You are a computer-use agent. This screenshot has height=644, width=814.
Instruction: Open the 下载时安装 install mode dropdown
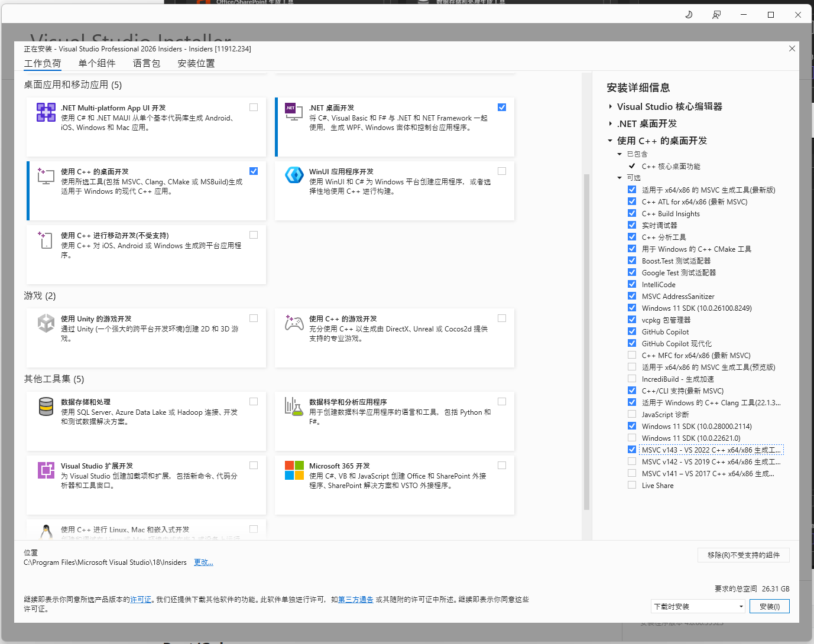[698, 607]
